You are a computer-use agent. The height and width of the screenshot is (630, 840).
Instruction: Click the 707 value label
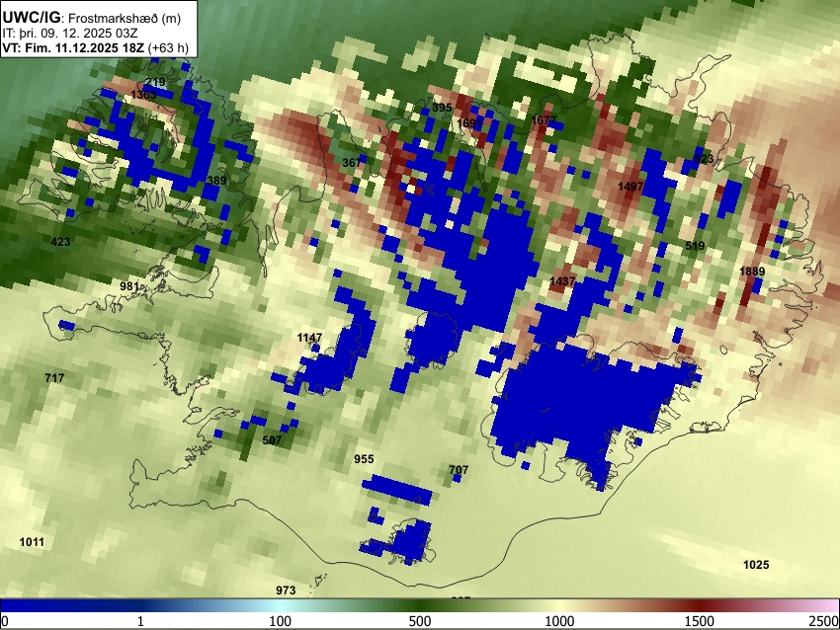pos(459,470)
